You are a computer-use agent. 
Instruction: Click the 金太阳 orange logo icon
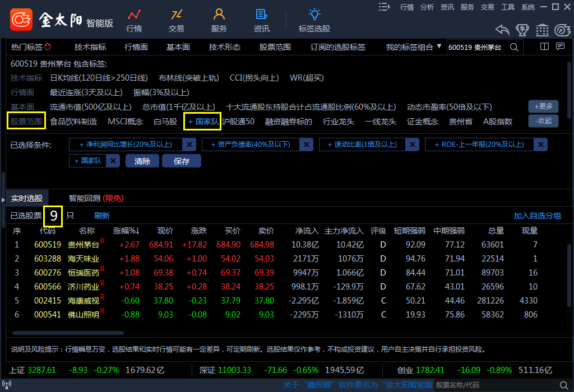click(x=21, y=20)
